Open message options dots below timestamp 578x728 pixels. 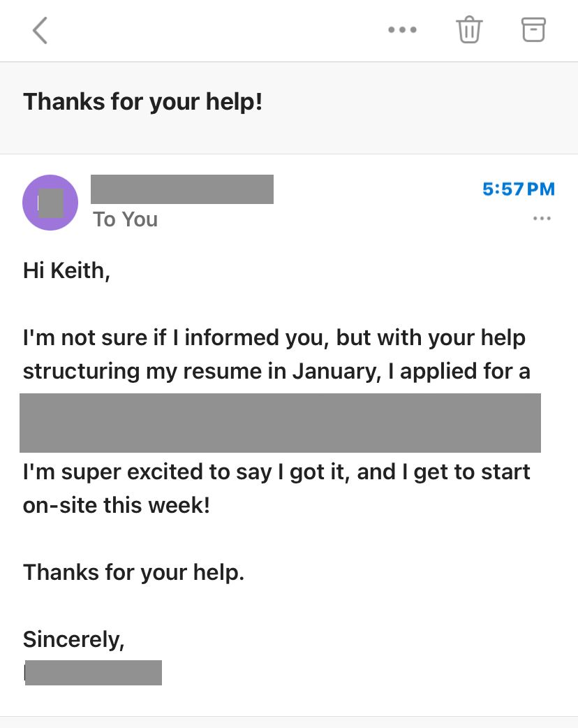tap(542, 219)
